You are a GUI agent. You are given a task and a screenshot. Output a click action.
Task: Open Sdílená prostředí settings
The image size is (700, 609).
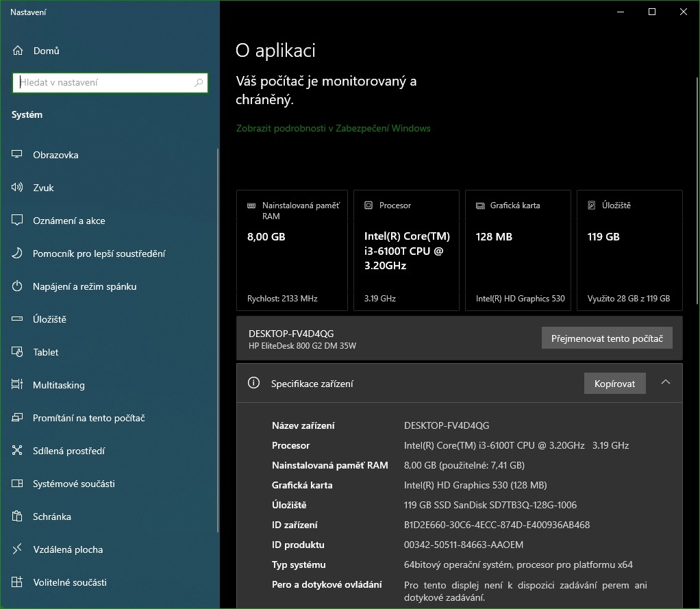(x=68, y=451)
